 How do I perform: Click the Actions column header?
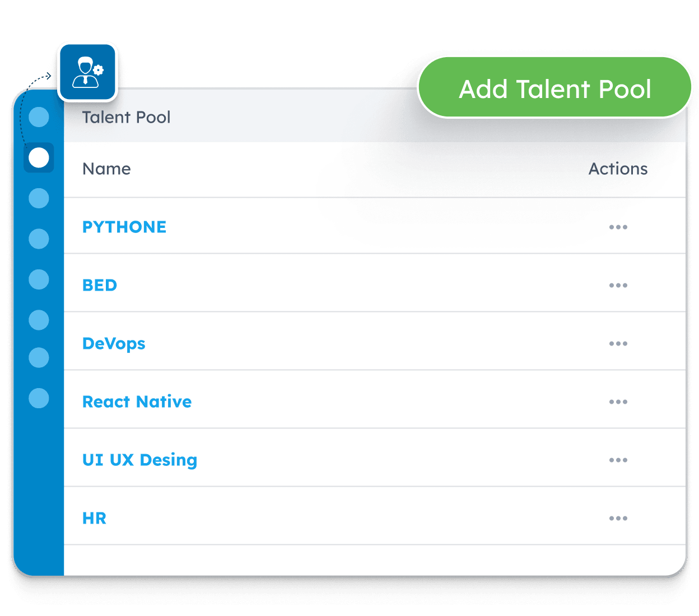pos(618,169)
